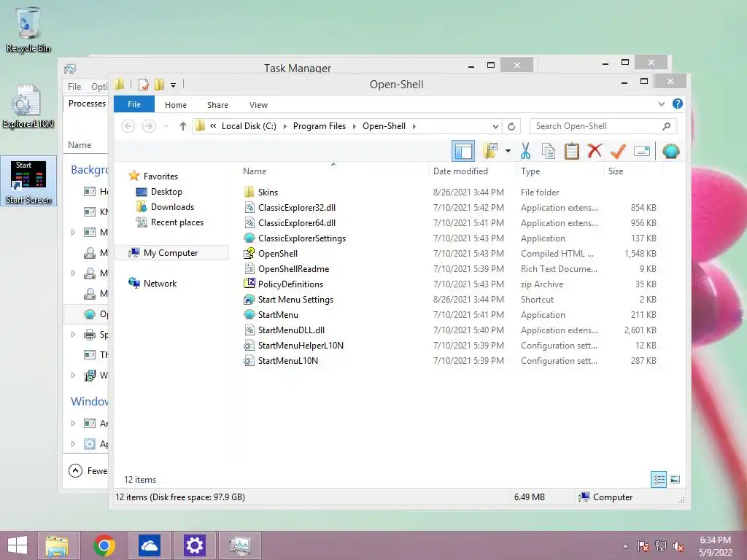747x560 pixels.
Task: Open the File ribbon tab
Action: (x=134, y=104)
